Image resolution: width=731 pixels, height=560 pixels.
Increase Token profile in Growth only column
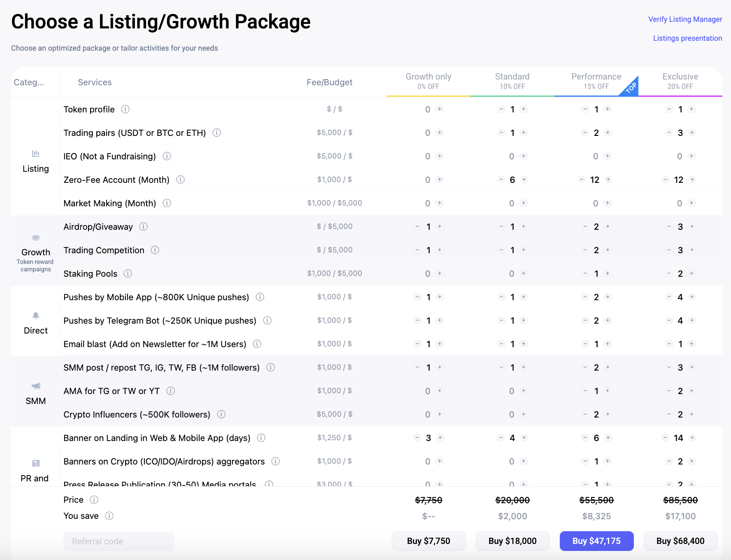pos(440,109)
